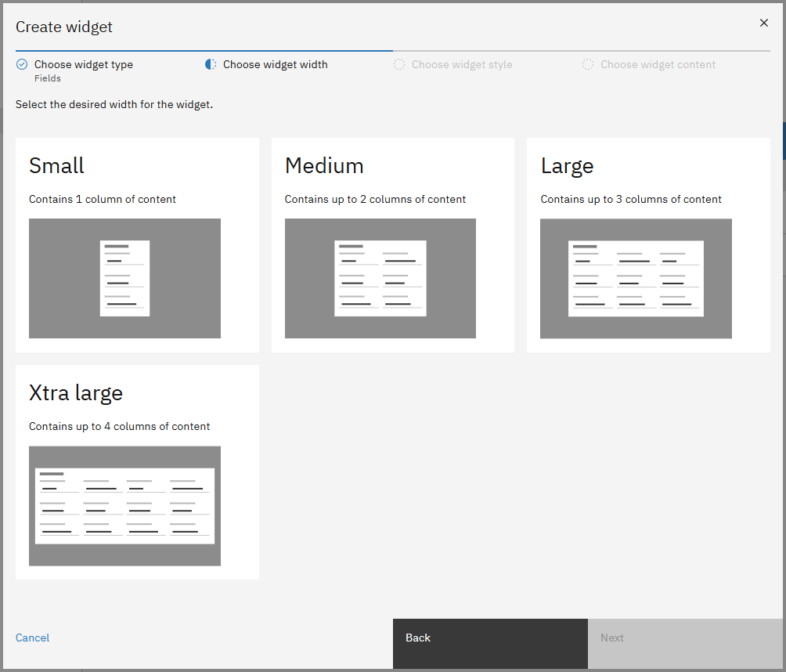Select the Xtra large four-column preview image
Screen dimensions: 786x672
[x=124, y=506]
